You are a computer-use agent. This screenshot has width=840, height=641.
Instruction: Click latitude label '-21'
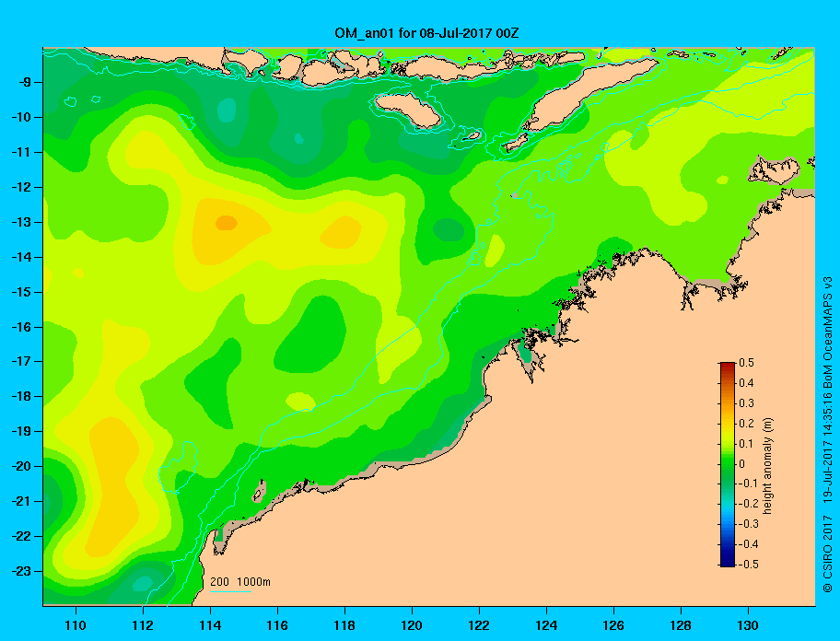21,501
